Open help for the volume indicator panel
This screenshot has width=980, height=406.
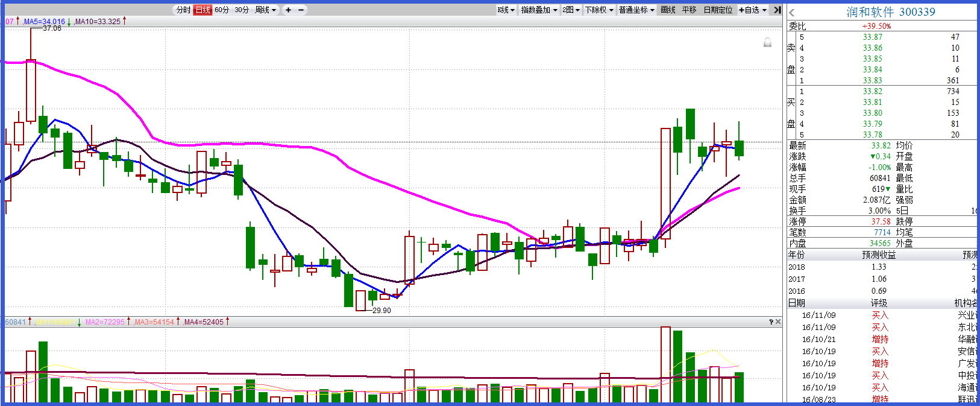point(771,322)
